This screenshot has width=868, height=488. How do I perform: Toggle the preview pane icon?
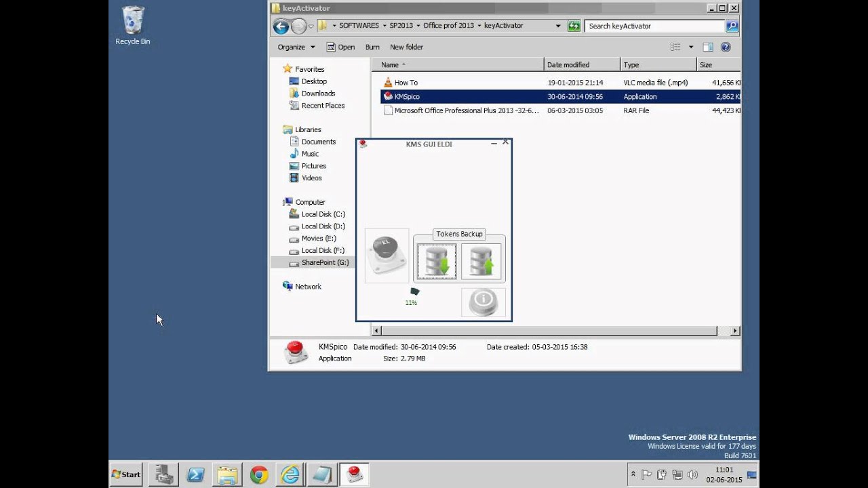click(708, 47)
